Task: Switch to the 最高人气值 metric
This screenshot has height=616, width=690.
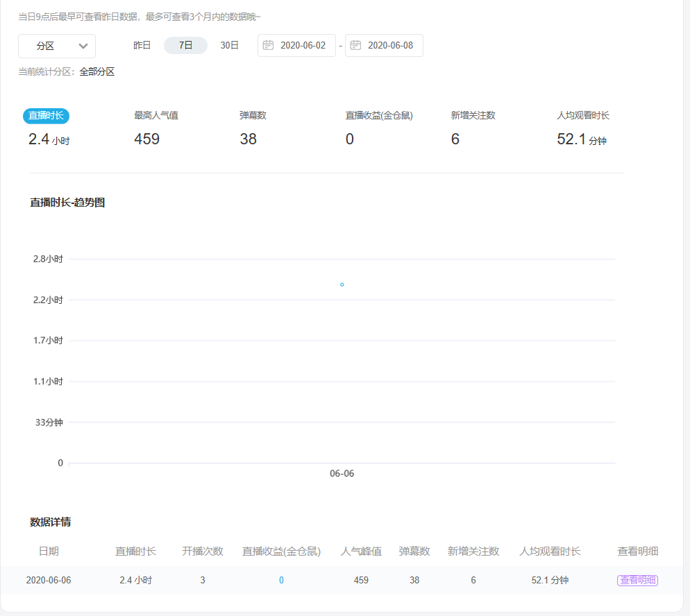Action: [x=156, y=116]
